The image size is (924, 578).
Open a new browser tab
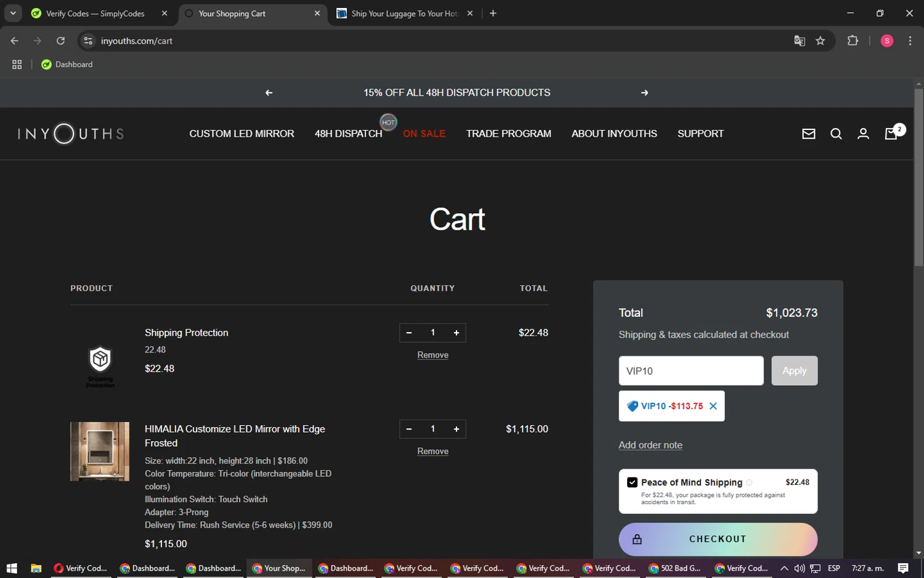(493, 13)
